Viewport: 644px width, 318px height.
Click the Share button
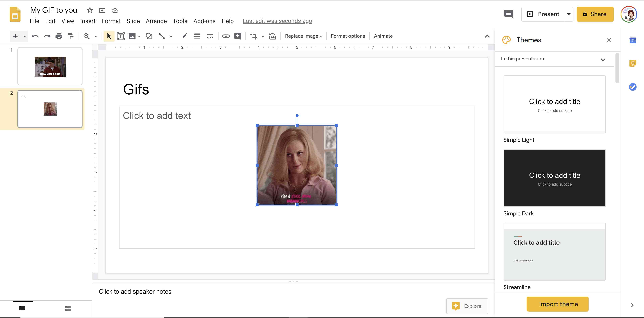[595, 14]
